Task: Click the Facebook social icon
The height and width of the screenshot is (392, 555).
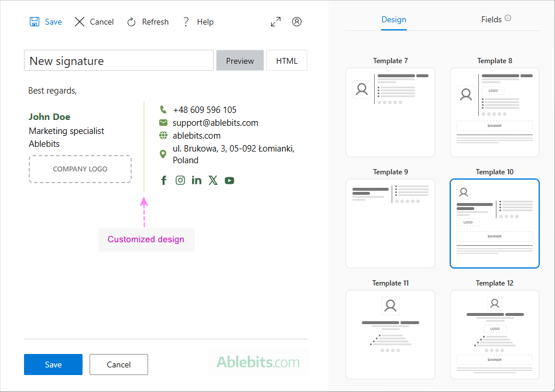Action: [x=164, y=180]
